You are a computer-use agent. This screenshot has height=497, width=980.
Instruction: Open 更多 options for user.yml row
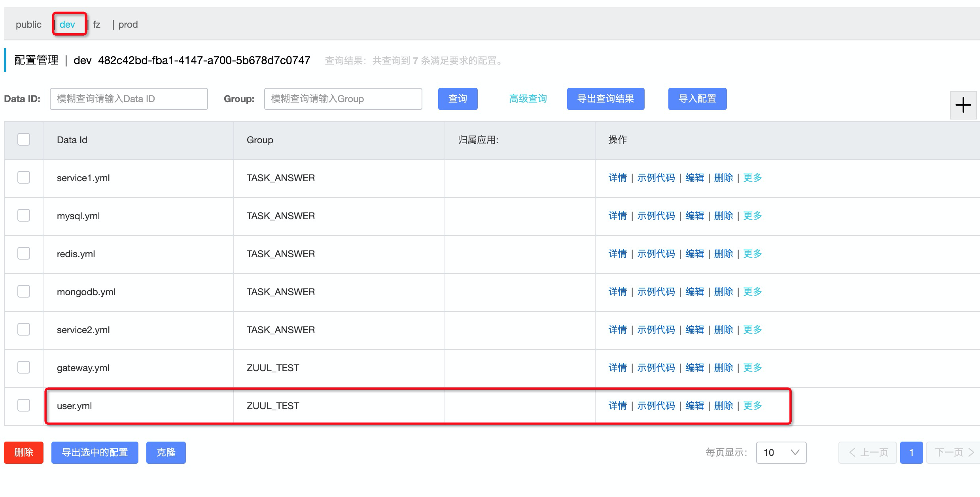[752, 406]
